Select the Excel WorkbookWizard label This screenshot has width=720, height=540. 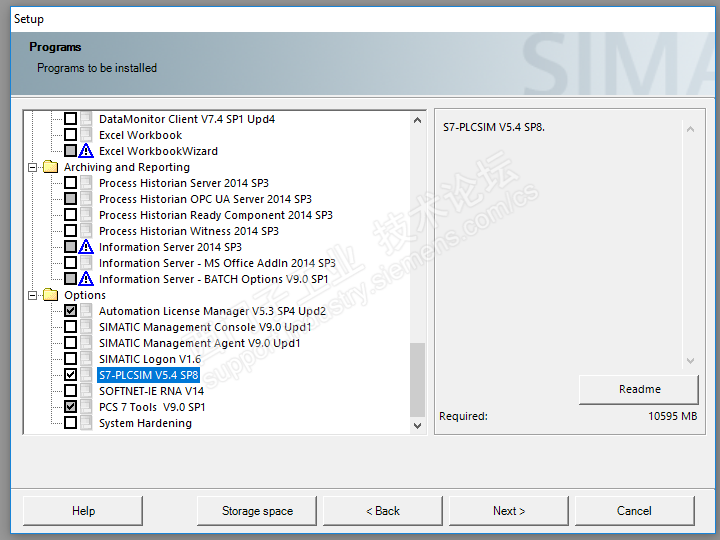(x=158, y=151)
